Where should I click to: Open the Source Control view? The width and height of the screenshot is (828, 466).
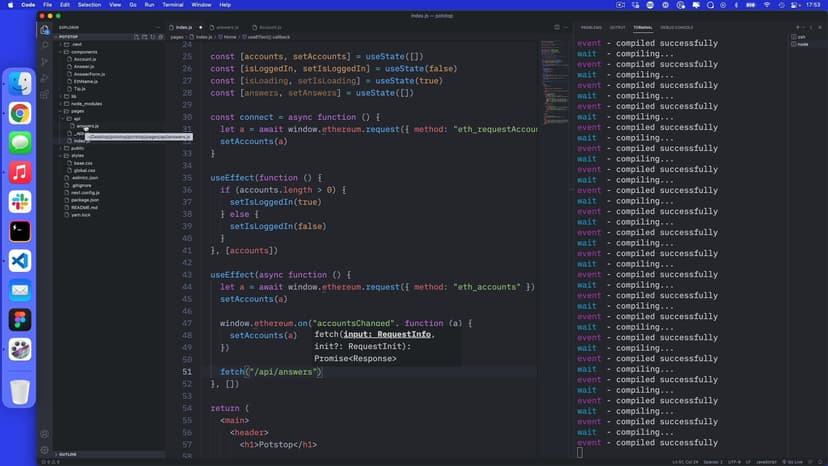45,61
